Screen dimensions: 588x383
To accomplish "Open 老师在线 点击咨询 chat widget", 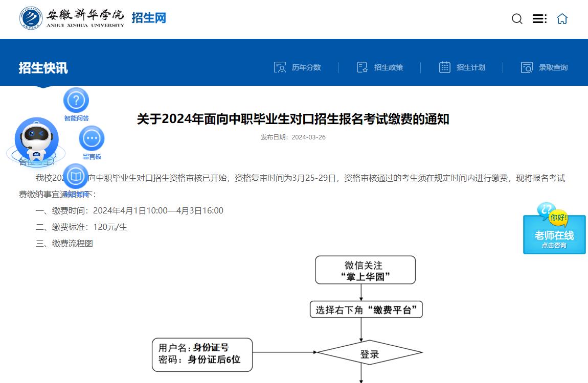I will 554,229.
